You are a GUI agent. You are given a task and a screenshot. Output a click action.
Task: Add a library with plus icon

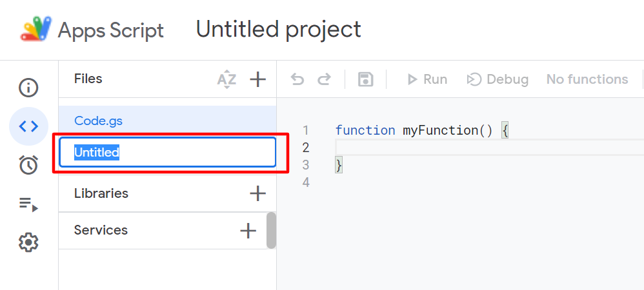(258, 193)
